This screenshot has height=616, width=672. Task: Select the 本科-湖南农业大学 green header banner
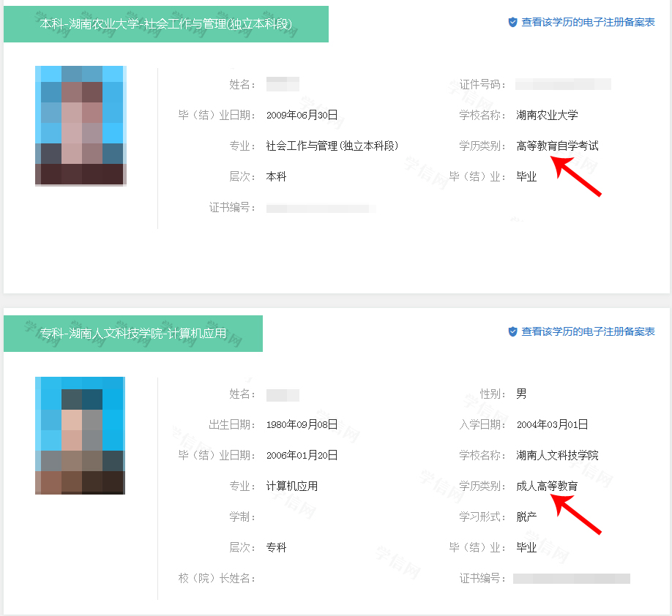pos(166,24)
